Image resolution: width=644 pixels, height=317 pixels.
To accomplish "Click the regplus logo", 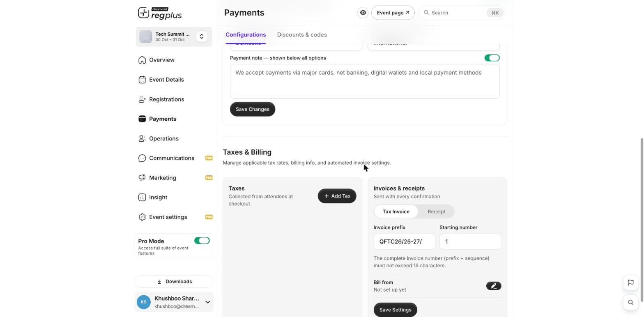I will point(160,13).
